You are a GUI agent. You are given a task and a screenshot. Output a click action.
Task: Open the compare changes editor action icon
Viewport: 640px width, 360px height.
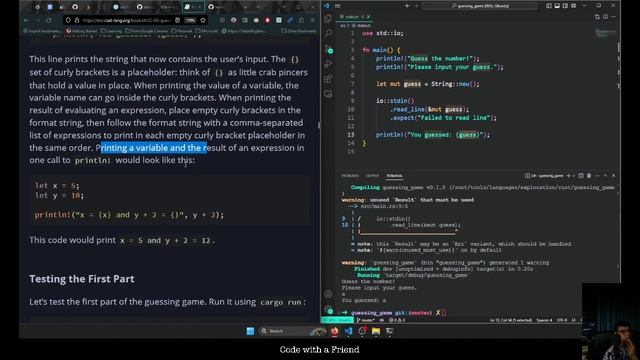click(x=598, y=17)
